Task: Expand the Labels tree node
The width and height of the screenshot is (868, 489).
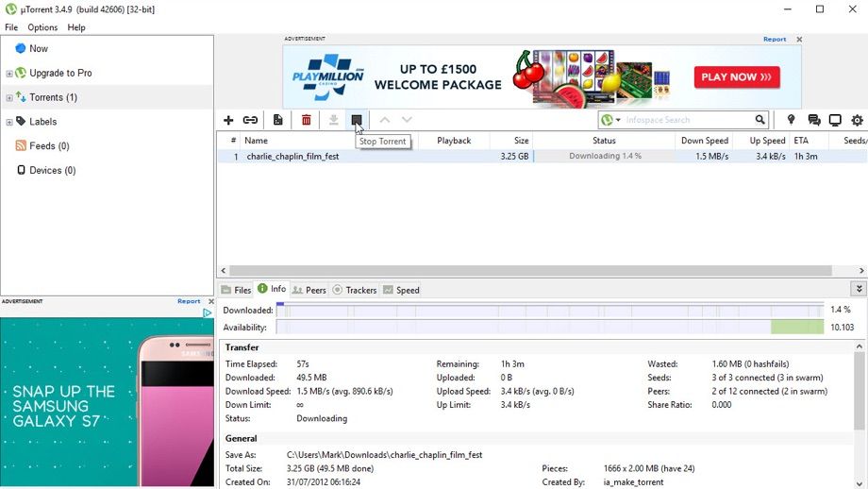Action: (x=8, y=123)
